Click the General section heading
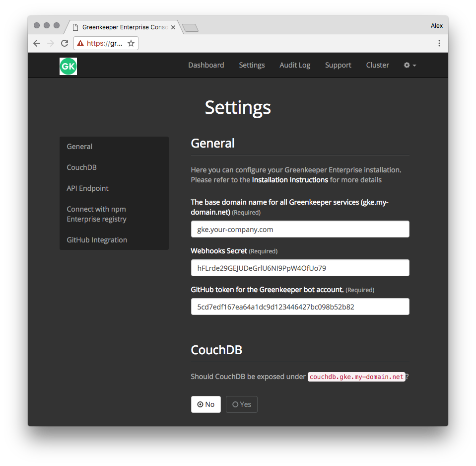 [x=212, y=144]
